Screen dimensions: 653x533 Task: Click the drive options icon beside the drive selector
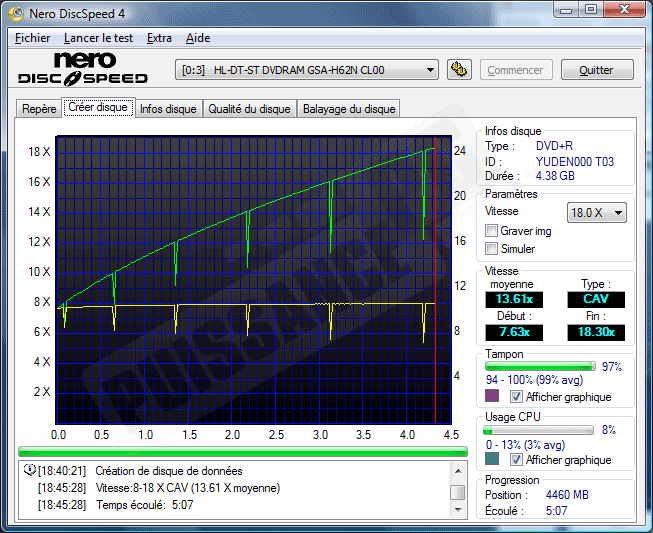(x=459, y=70)
